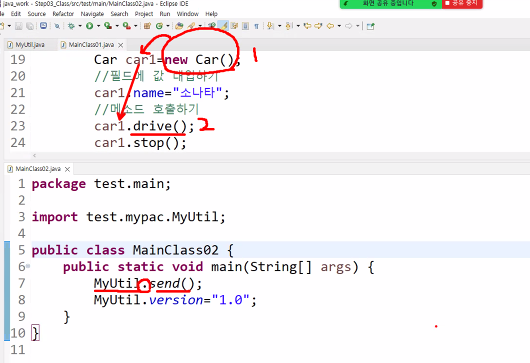This screenshot has width=530, height=363.
Task: Open the Help menu
Action: pos(211,14)
